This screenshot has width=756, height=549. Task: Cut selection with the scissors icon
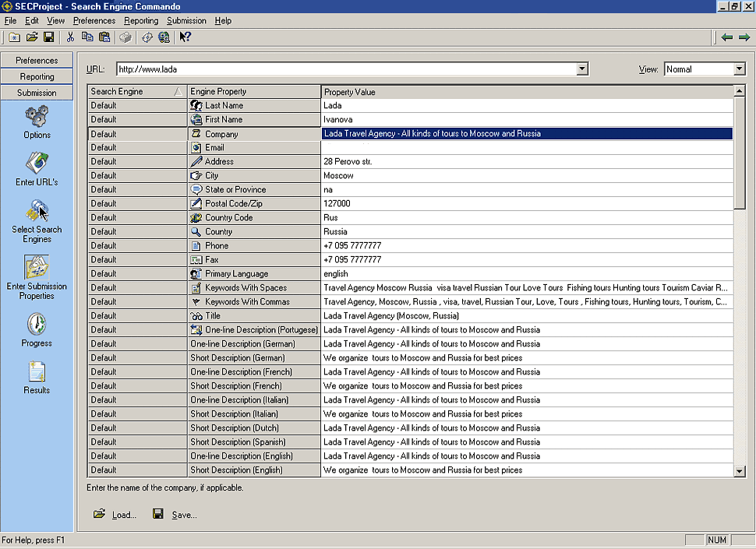click(x=70, y=37)
